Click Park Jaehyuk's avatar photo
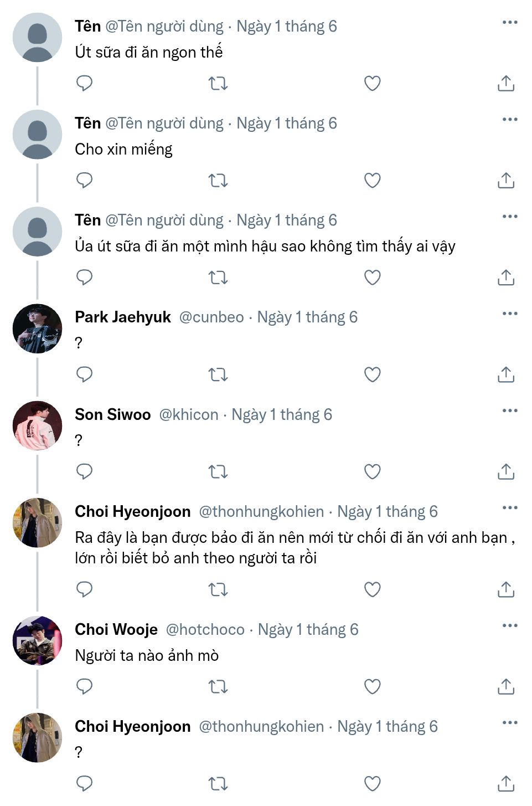The width and height of the screenshot is (532, 806). click(37, 328)
